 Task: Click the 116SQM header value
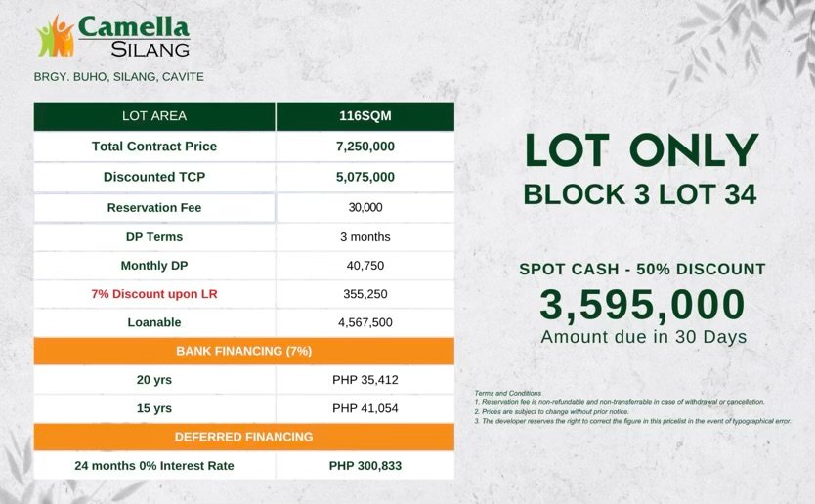(x=365, y=116)
